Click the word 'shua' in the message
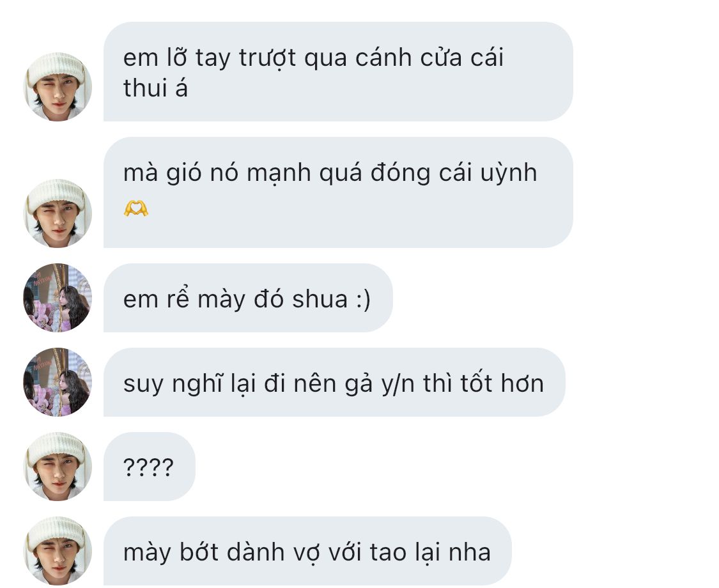 [320, 299]
